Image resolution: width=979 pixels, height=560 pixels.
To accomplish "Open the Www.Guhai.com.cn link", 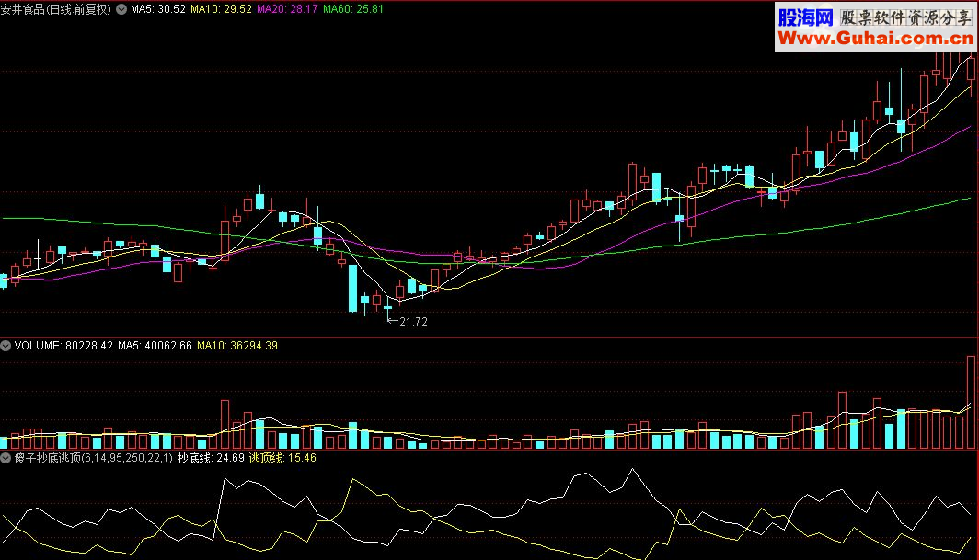I will [875, 39].
